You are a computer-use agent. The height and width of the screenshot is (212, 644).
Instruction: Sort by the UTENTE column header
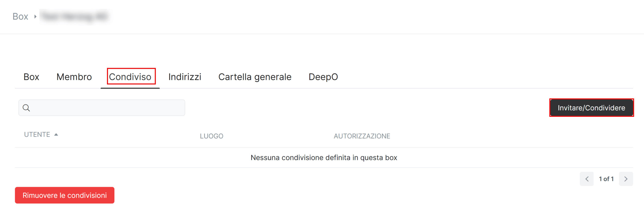pos(37,135)
